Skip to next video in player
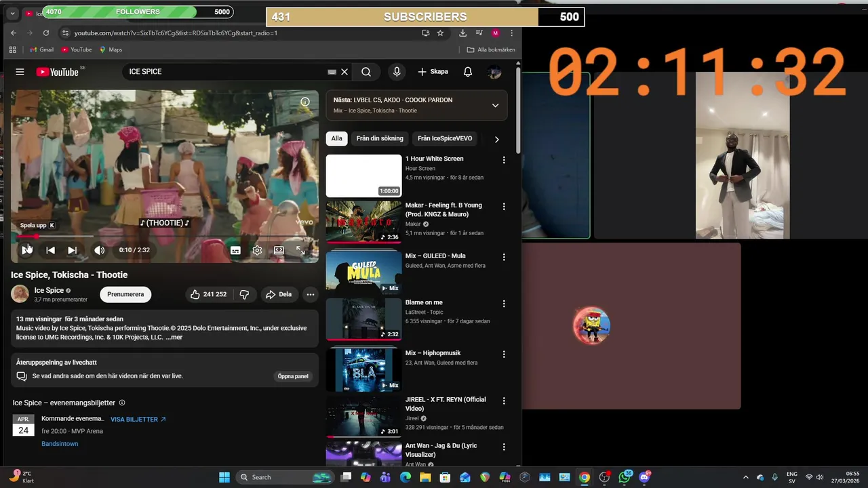This screenshot has height=488, width=868. (x=72, y=250)
